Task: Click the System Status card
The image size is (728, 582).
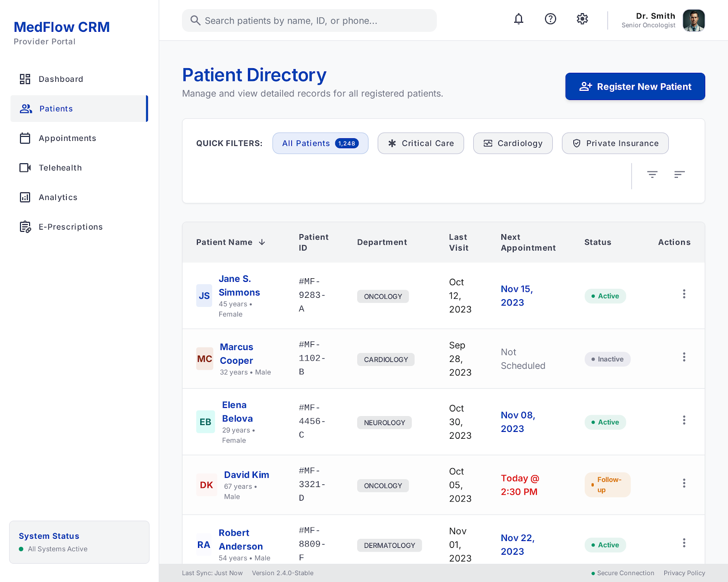Action: coord(79,542)
